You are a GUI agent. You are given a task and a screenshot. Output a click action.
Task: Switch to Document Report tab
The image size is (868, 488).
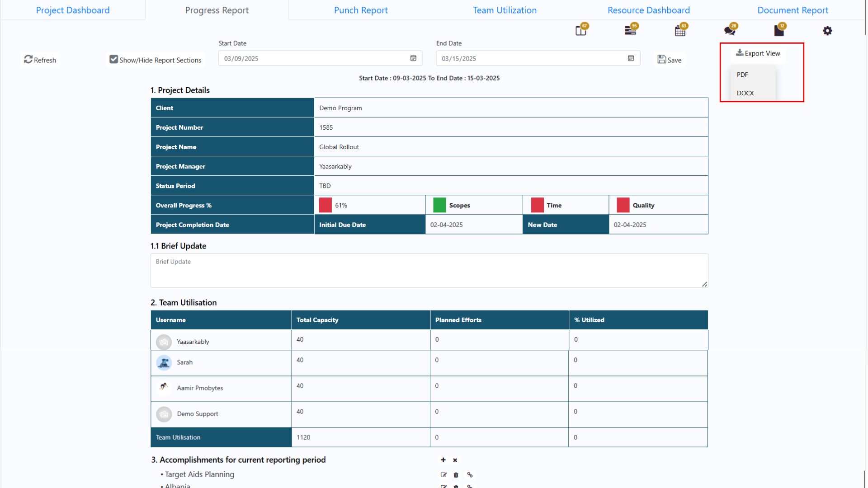(793, 10)
